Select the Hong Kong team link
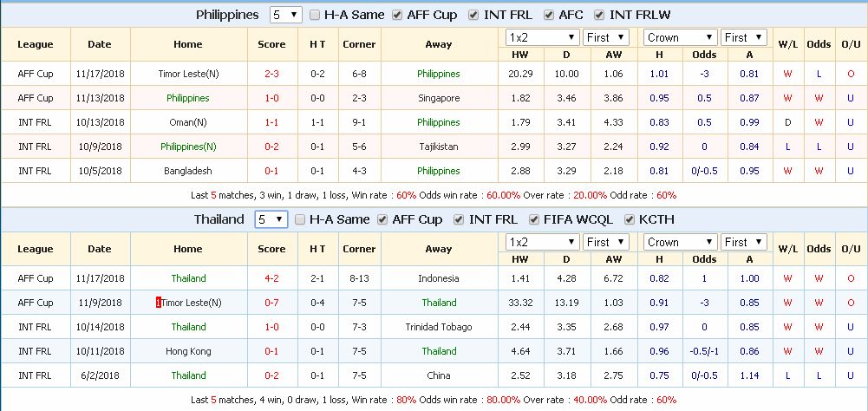868x411 pixels. (188, 351)
